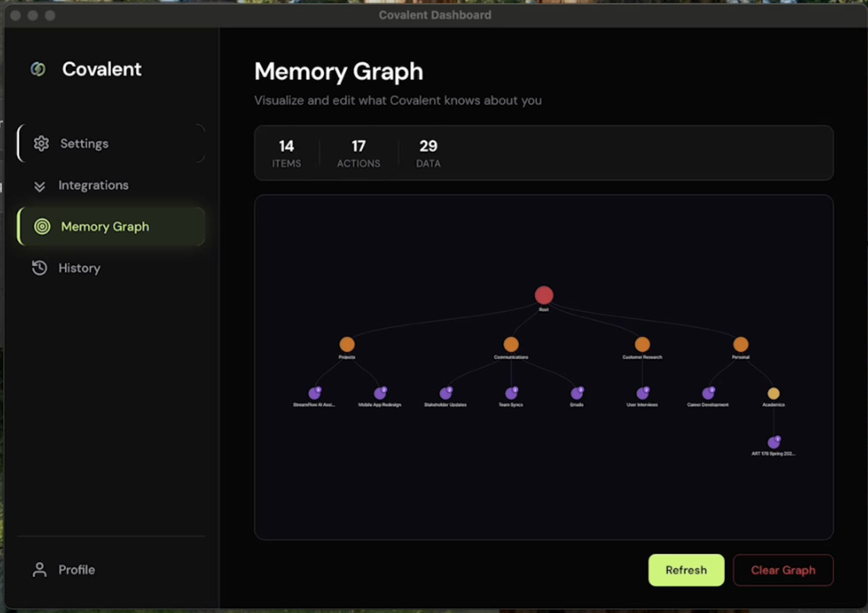Click the Profile person icon
The height and width of the screenshot is (613, 868).
pyautogui.click(x=40, y=570)
